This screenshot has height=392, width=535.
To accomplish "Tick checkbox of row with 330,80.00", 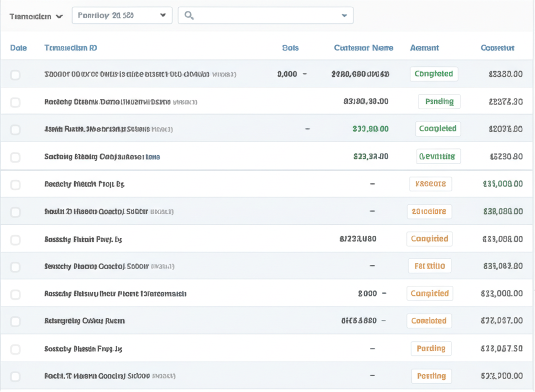I will [x=15, y=130].
